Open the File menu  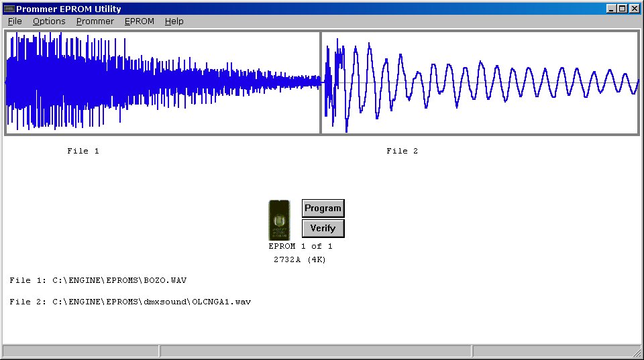coord(15,21)
